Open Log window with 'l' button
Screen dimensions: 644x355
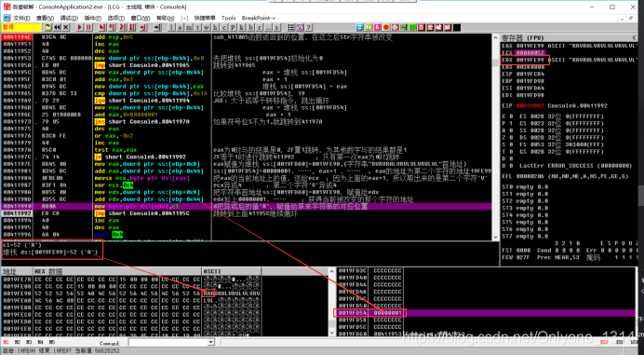[x=171, y=28]
